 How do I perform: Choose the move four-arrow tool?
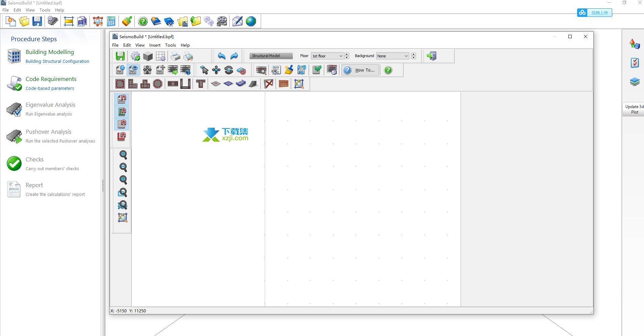click(x=216, y=70)
